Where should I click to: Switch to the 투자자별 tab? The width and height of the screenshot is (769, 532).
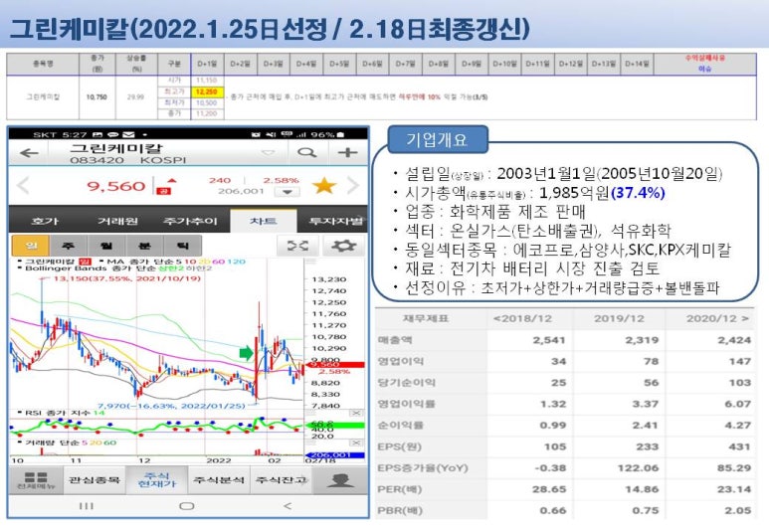click(337, 221)
